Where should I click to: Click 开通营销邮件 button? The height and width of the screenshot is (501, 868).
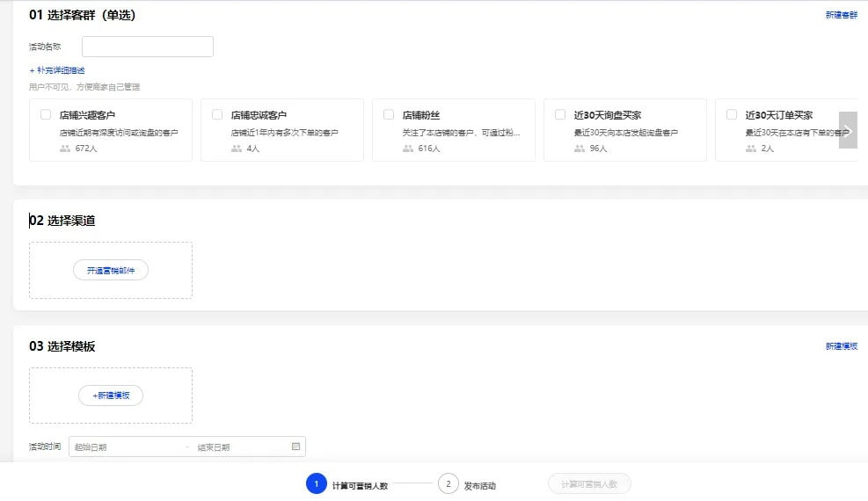click(x=111, y=271)
